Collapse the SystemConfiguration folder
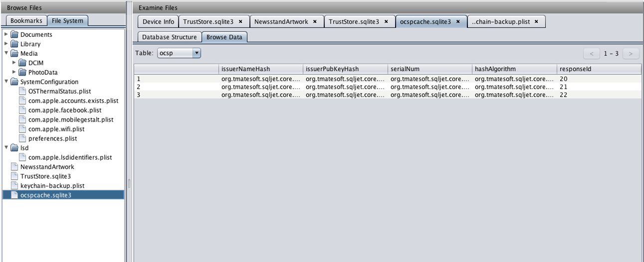Image resolution: width=644 pixels, height=262 pixels. (x=6, y=82)
